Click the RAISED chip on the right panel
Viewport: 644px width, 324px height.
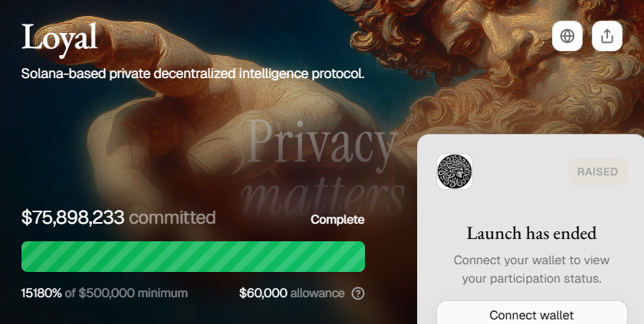tap(597, 171)
